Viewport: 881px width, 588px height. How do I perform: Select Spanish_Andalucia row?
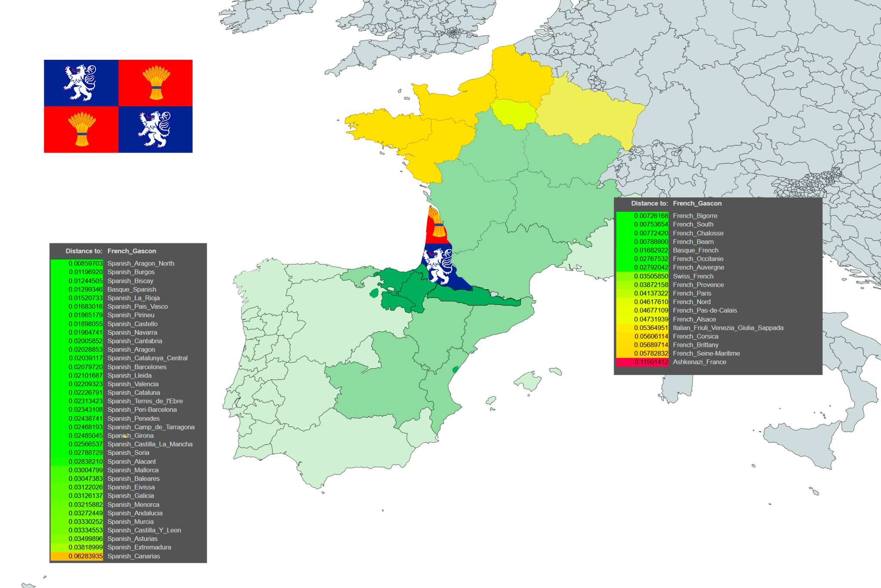click(128, 513)
